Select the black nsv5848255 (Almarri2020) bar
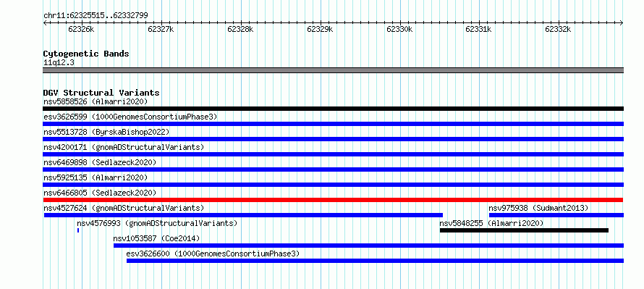Screen dimensions: 644x289 (524, 230)
